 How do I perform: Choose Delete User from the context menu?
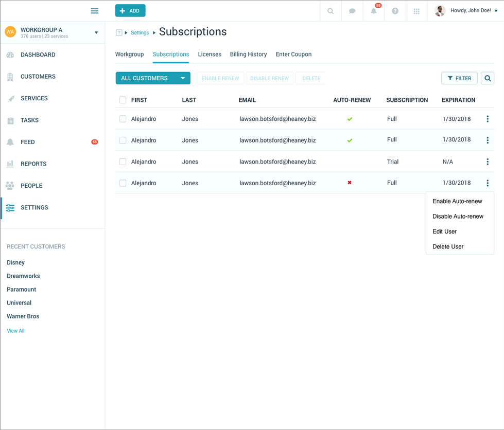[x=447, y=246]
